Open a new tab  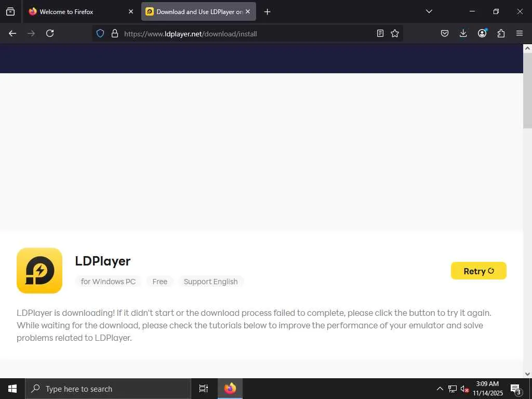coord(268,12)
